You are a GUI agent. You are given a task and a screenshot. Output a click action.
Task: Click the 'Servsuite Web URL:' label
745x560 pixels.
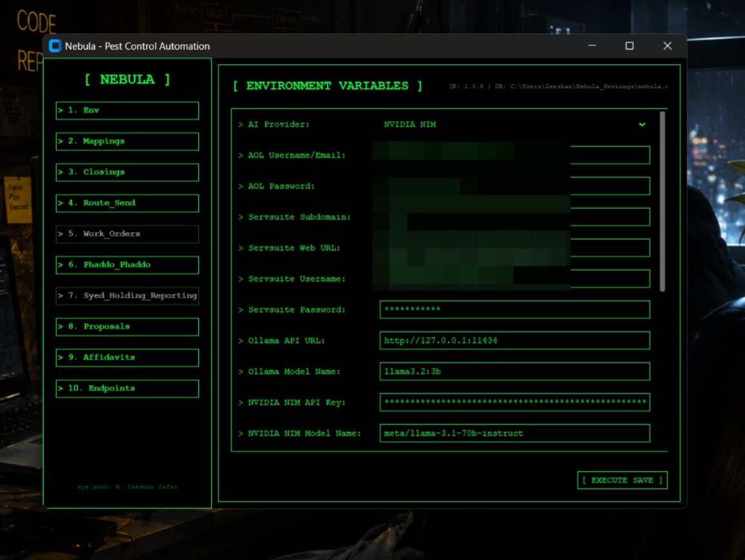point(289,248)
